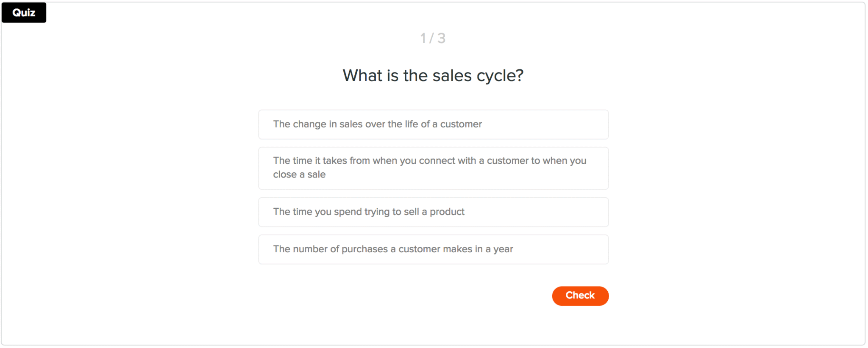This screenshot has height=348, width=868.
Task: Submit your answer with the Check button
Action: [580, 296]
